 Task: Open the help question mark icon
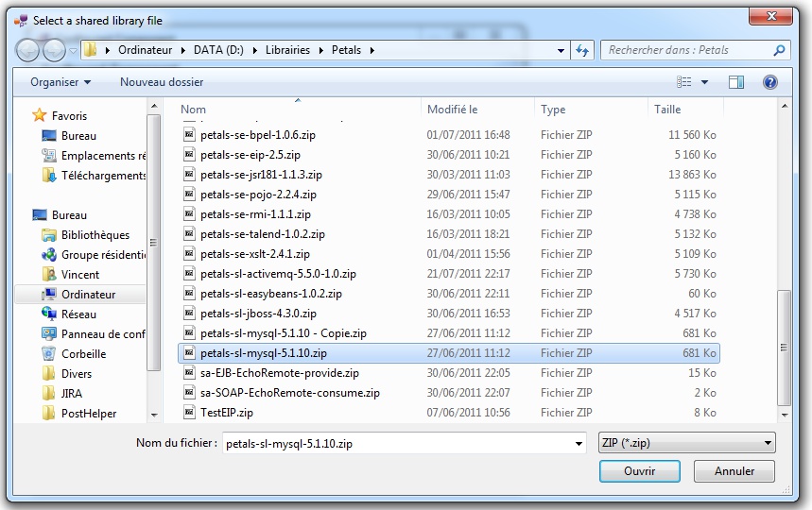769,82
